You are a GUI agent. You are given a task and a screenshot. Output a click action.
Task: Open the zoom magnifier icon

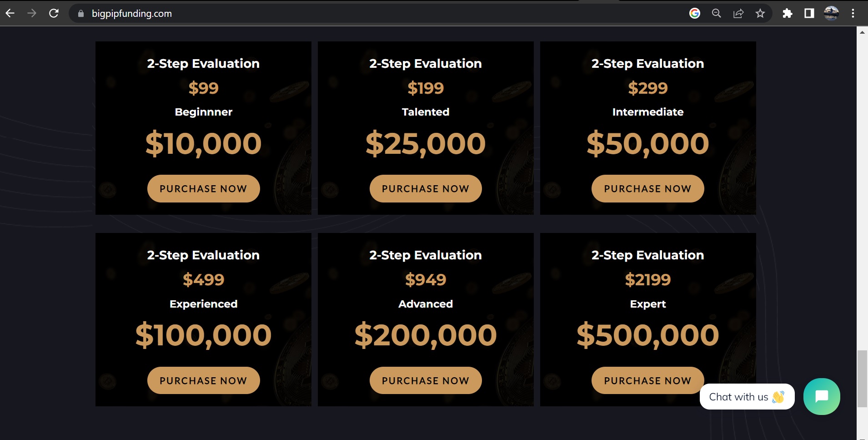coord(716,13)
